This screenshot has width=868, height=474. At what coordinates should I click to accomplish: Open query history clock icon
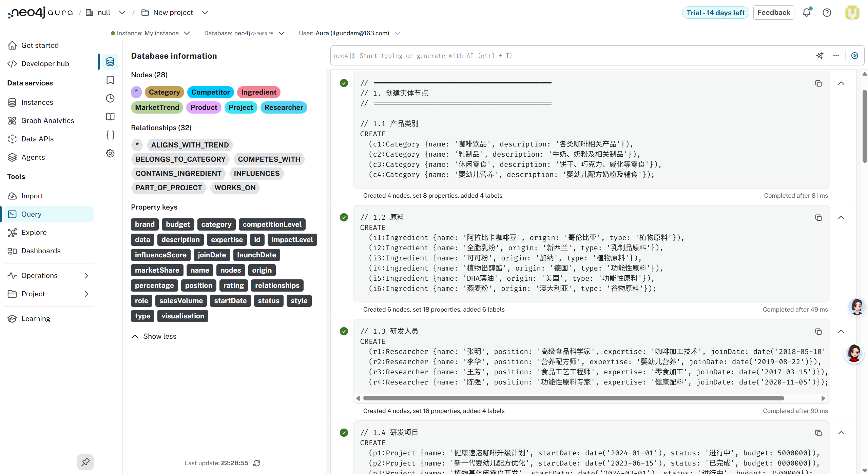tap(110, 98)
